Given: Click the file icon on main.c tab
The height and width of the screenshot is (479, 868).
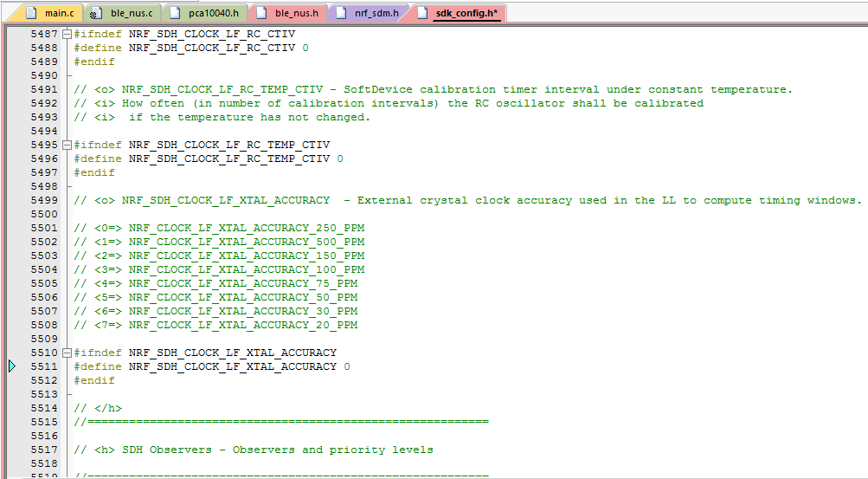Looking at the screenshot, I should [31, 13].
